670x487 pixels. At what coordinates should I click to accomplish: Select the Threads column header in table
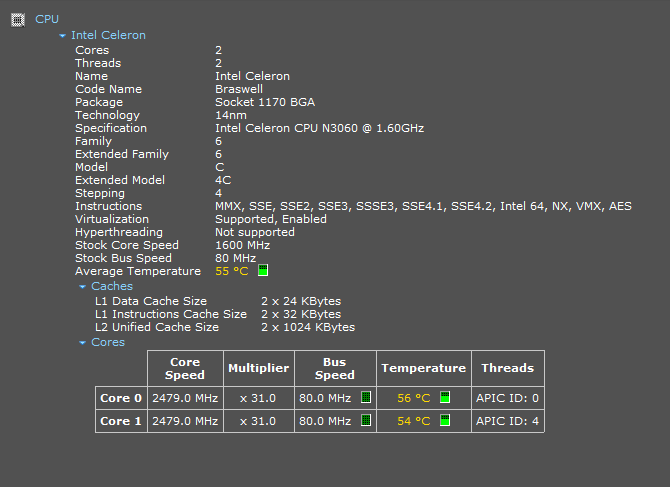click(508, 368)
